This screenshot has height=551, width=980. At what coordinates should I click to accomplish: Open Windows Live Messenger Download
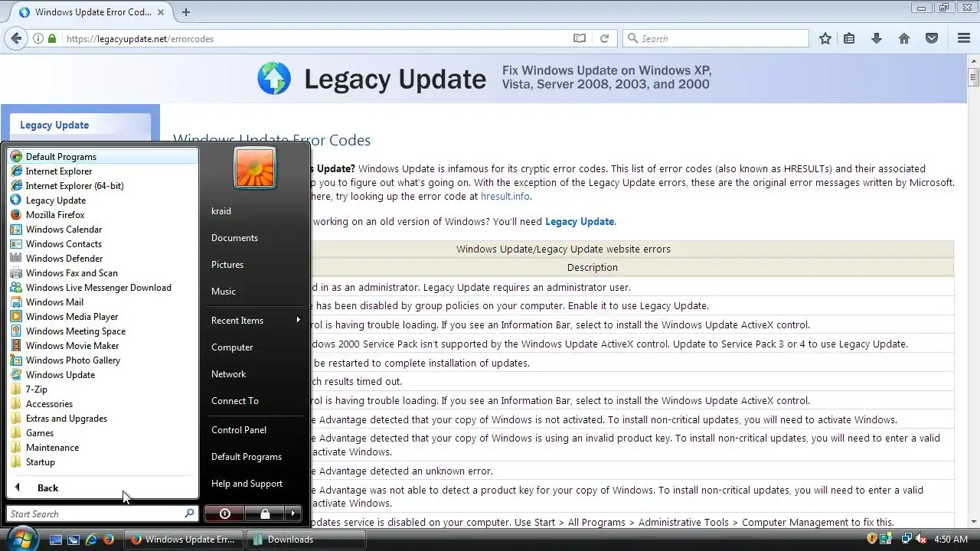tap(103, 287)
